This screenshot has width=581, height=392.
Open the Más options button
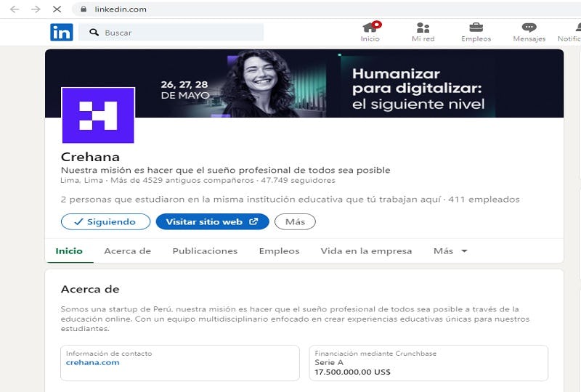(295, 221)
